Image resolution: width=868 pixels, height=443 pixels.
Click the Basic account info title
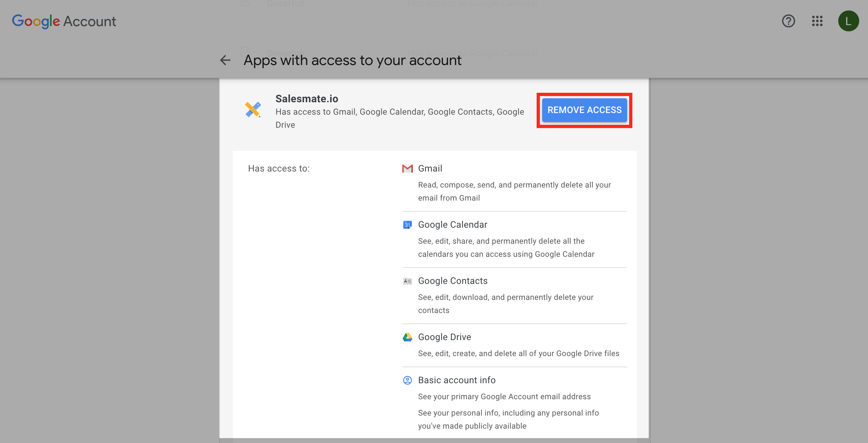pyautogui.click(x=457, y=380)
